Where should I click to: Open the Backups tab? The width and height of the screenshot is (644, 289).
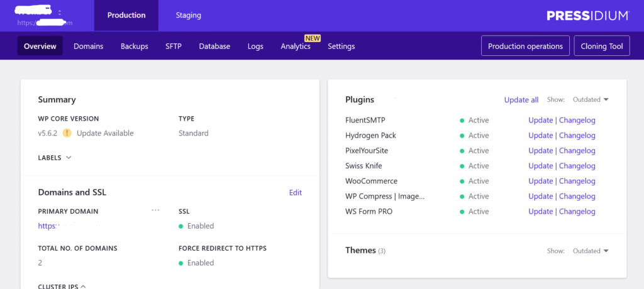[135, 46]
